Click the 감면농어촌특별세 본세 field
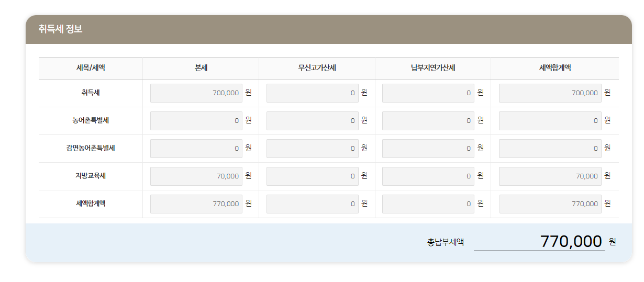This screenshot has width=644, height=282. pos(196,149)
